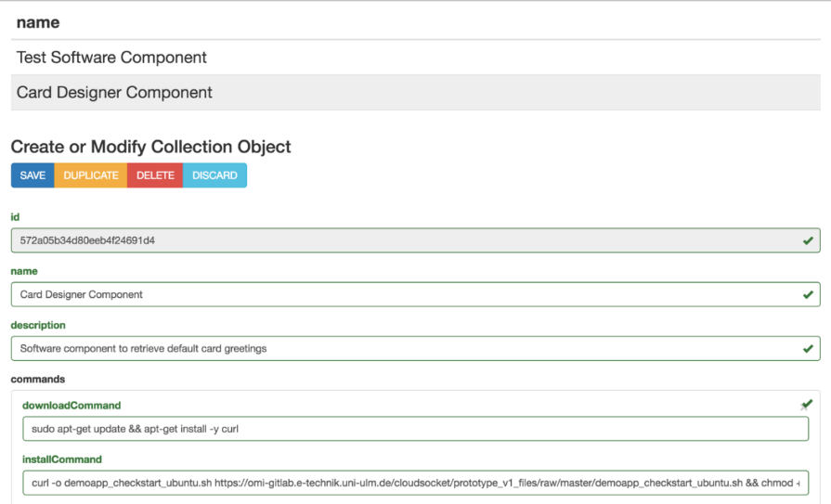Focus the installCommand input with curl command
Viewport: 831px width, 504px height.
(415, 483)
